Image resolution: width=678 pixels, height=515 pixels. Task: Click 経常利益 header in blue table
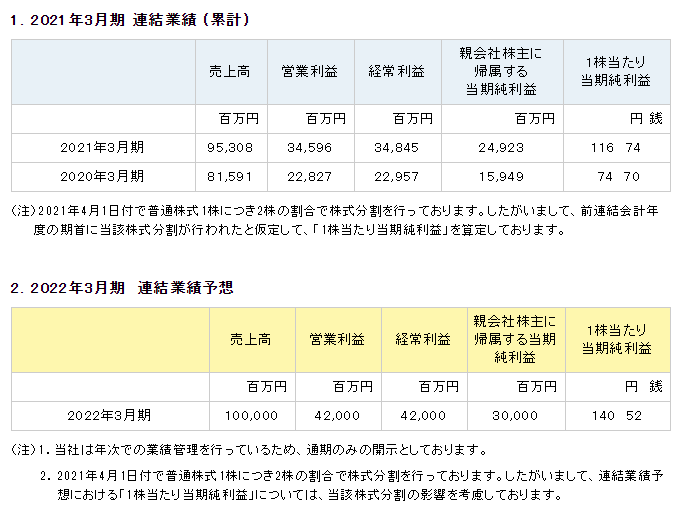pos(397,71)
